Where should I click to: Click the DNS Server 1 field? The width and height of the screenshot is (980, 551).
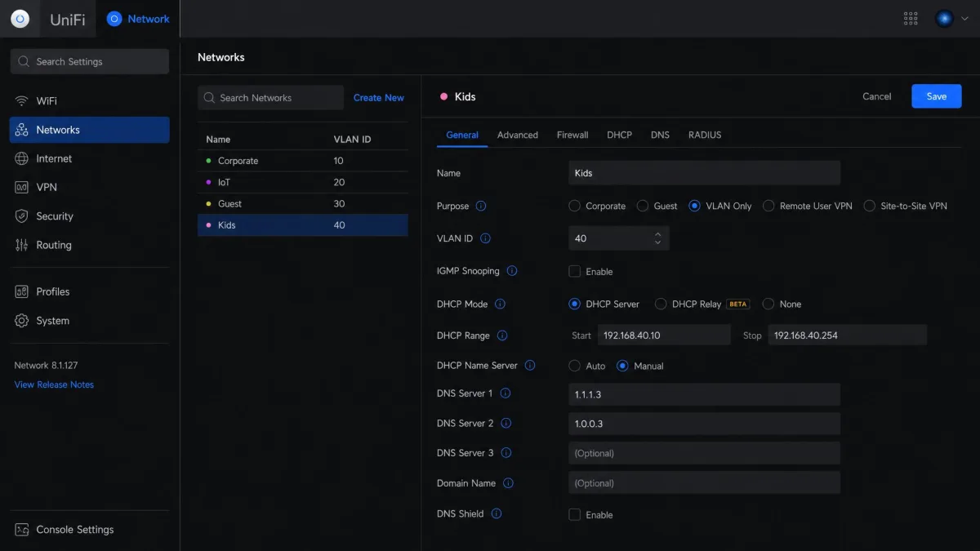[705, 394]
